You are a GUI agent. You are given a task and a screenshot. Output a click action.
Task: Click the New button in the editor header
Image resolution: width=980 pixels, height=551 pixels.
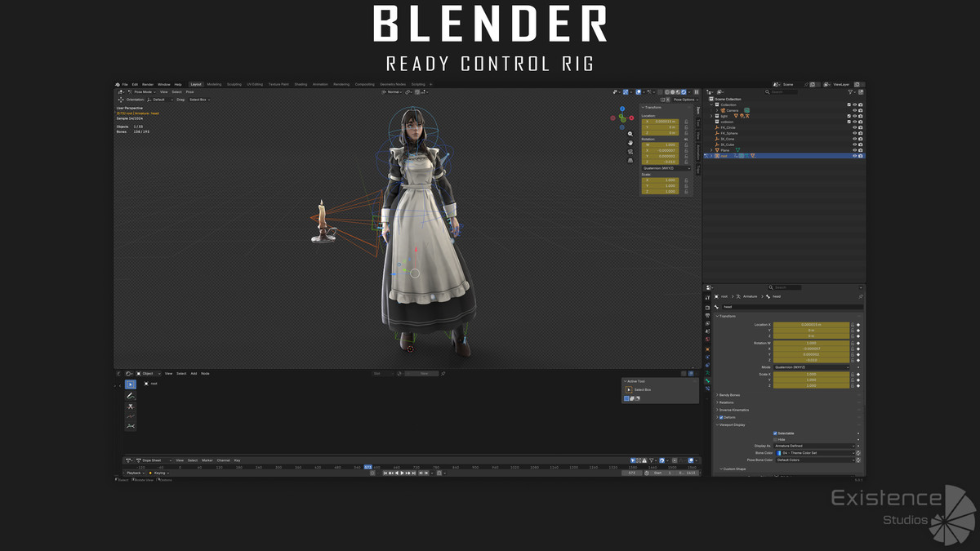click(423, 373)
